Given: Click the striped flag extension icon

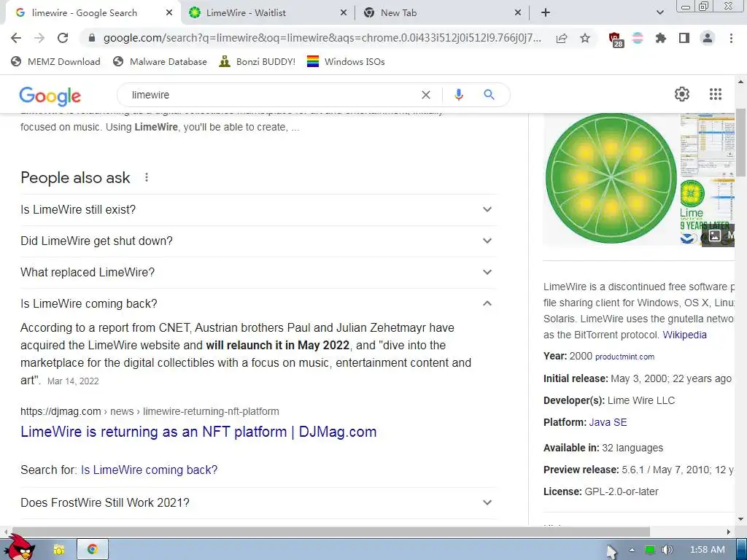Looking at the screenshot, I should 638,38.
